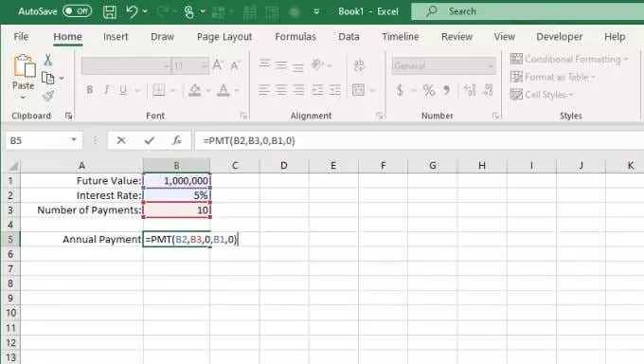Open Conditional Formatting menu
Image resolution: width=644 pixels, height=364 pixels.
point(569,59)
